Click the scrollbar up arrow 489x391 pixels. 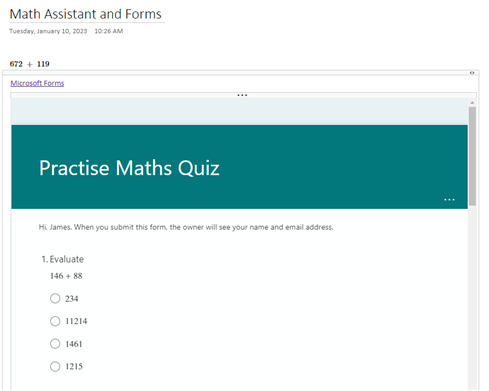click(472, 103)
